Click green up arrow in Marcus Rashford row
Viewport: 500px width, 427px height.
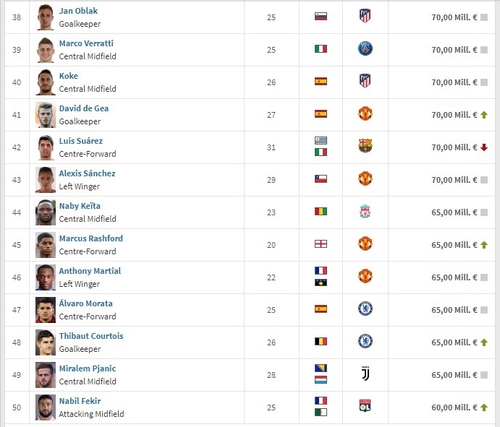484,245
